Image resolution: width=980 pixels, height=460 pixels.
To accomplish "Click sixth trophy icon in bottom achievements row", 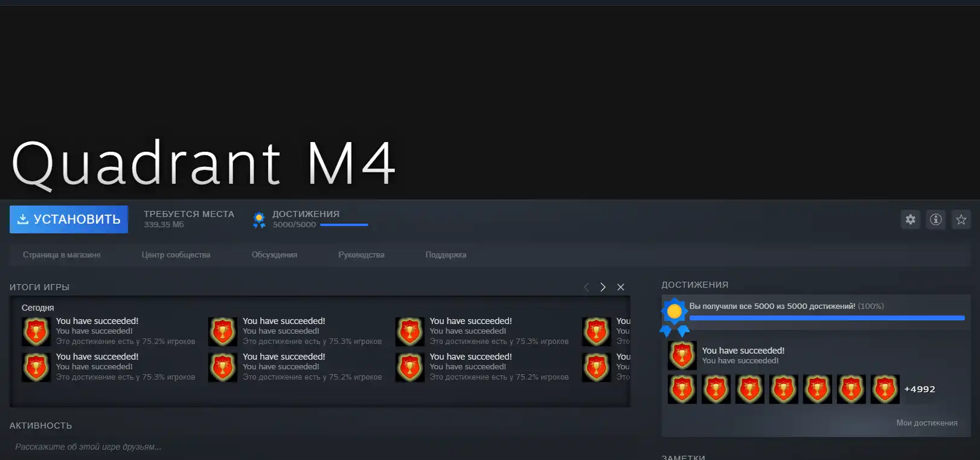I will point(851,389).
